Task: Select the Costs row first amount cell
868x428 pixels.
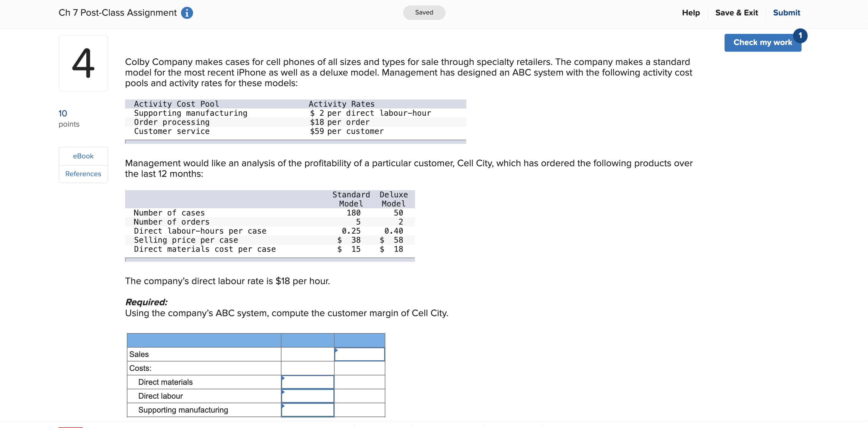Action: click(307, 368)
